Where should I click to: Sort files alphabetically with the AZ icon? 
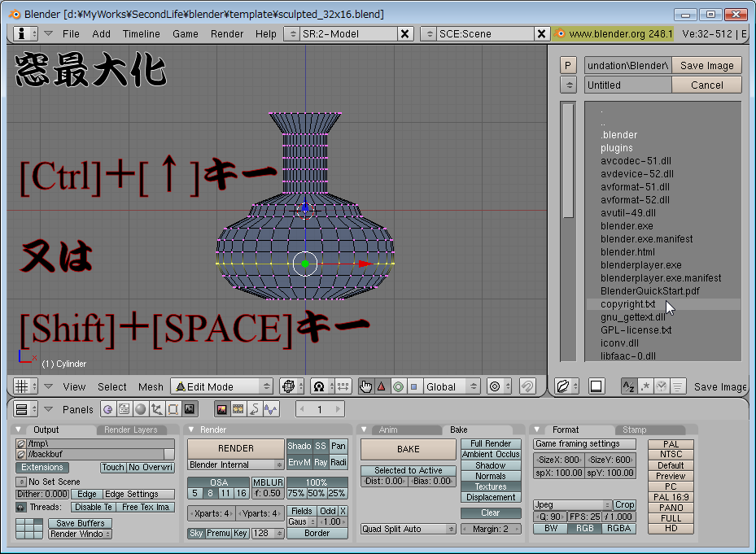click(628, 386)
